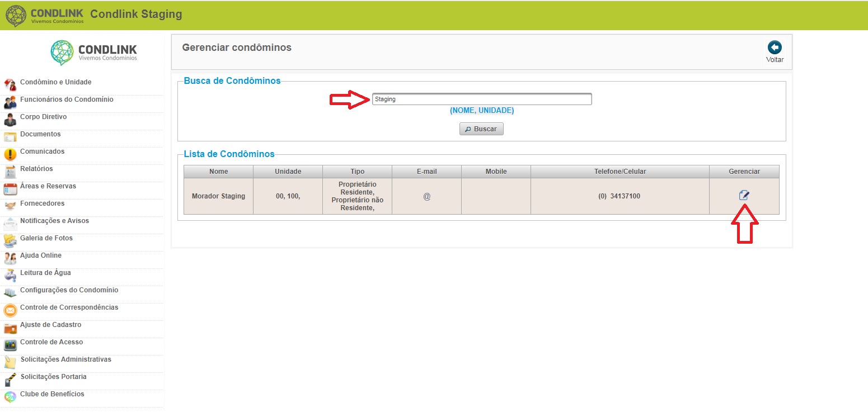
Task: Focus the condômino search field containing Staging
Action: click(x=482, y=99)
